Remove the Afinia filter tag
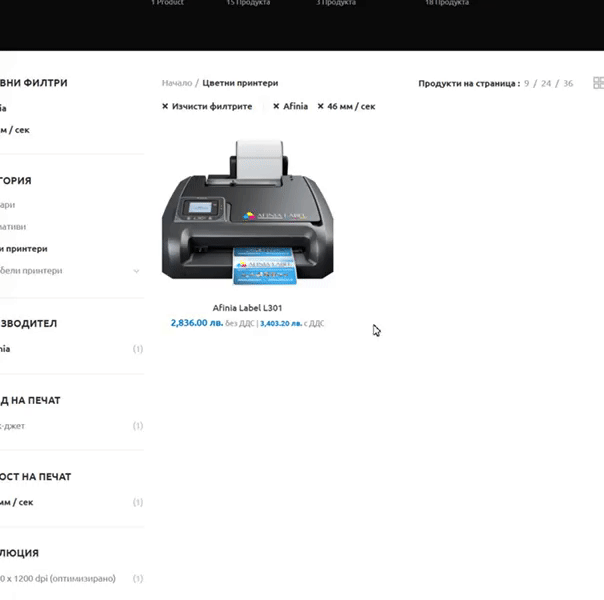The width and height of the screenshot is (604, 600). (x=290, y=106)
